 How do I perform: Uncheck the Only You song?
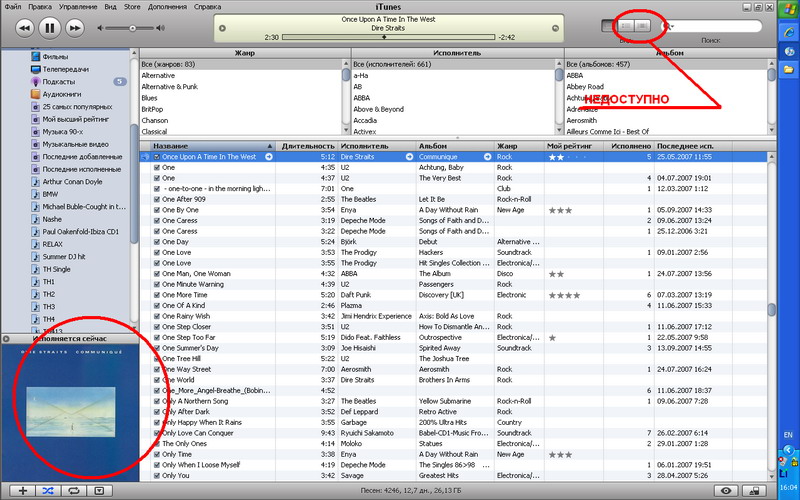(157, 476)
